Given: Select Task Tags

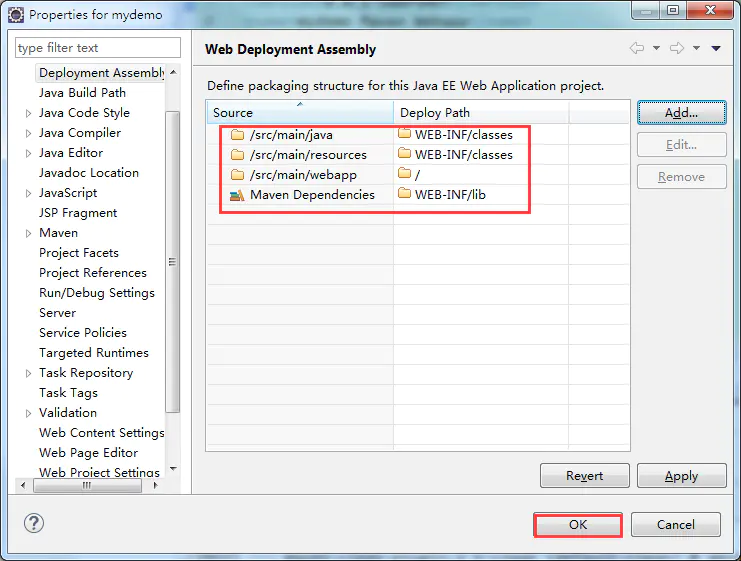Looking at the screenshot, I should [x=68, y=393].
